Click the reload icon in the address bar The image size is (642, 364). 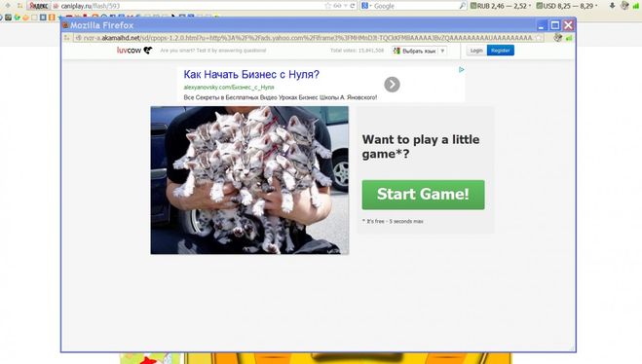[352, 6]
